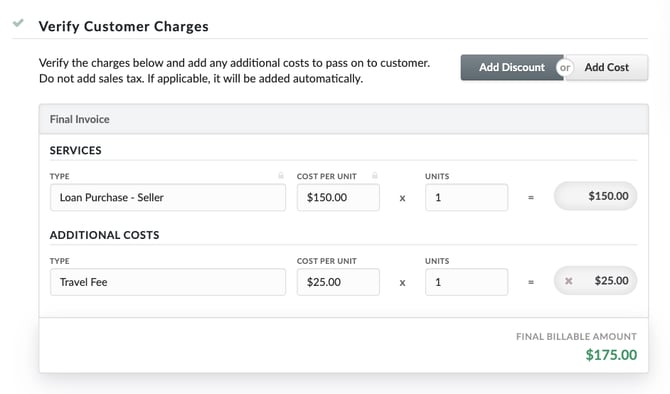670x394 pixels.
Task: Click the ADDITIONAL COSTS section heading
Action: pyautogui.click(x=104, y=235)
